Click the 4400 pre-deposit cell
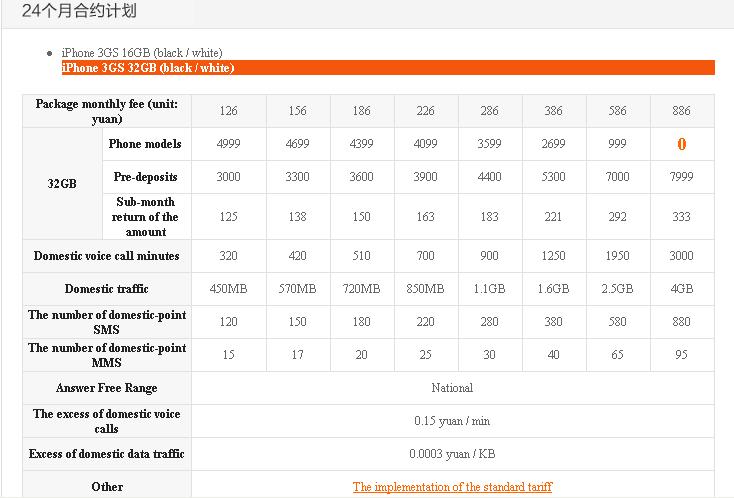 coord(490,177)
